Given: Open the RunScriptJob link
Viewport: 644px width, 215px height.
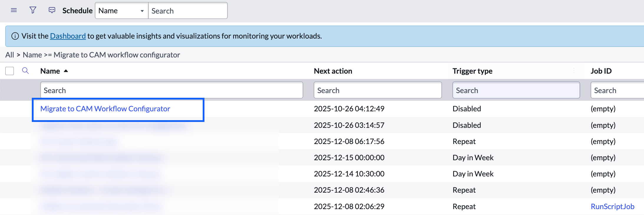Looking at the screenshot, I should coord(612,206).
